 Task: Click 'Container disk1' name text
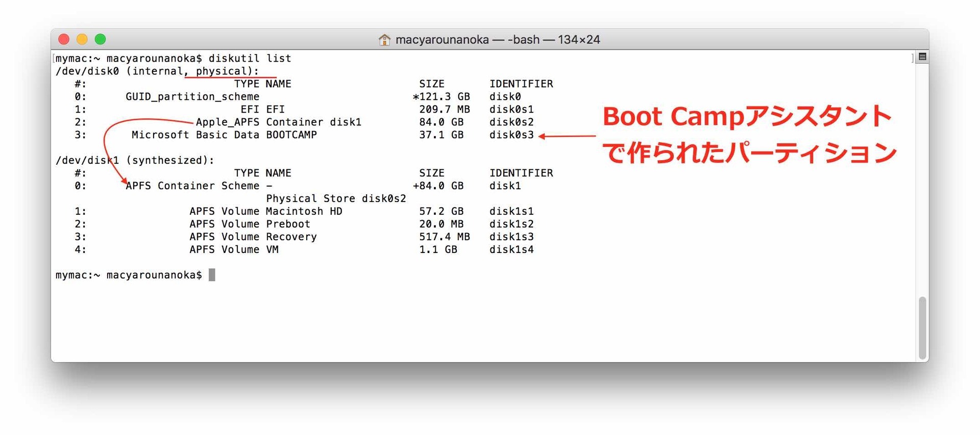click(313, 122)
